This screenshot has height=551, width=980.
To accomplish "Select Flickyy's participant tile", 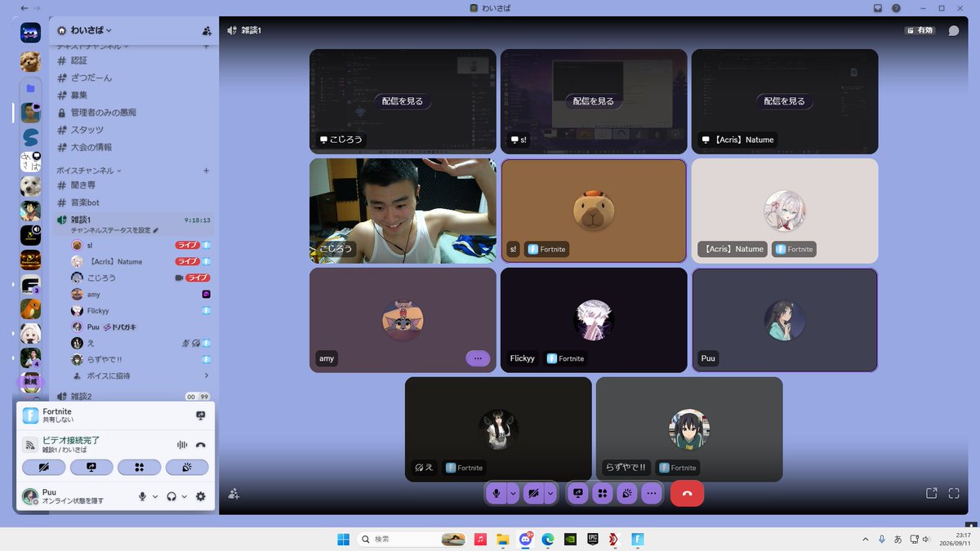I will point(594,320).
